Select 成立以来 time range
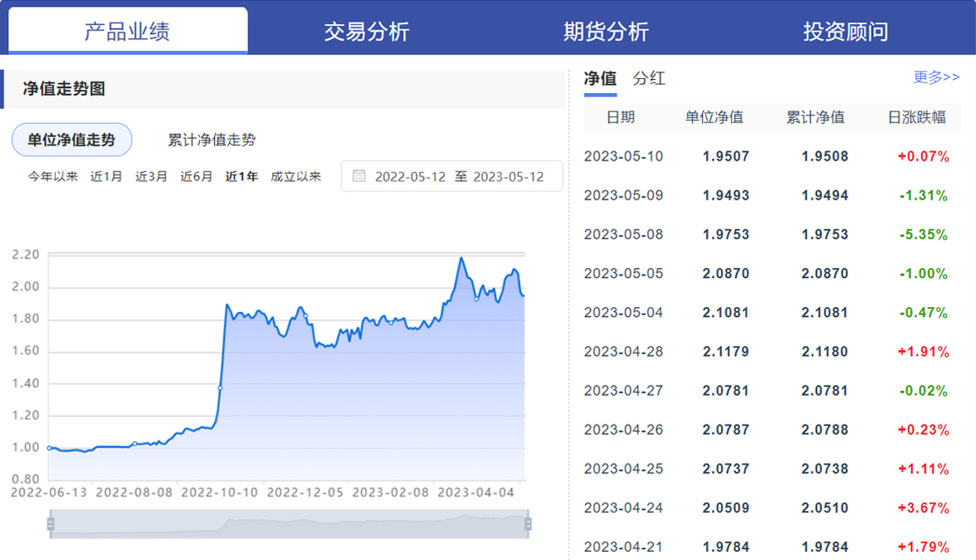Screen dimensions: 976x560 click(296, 176)
